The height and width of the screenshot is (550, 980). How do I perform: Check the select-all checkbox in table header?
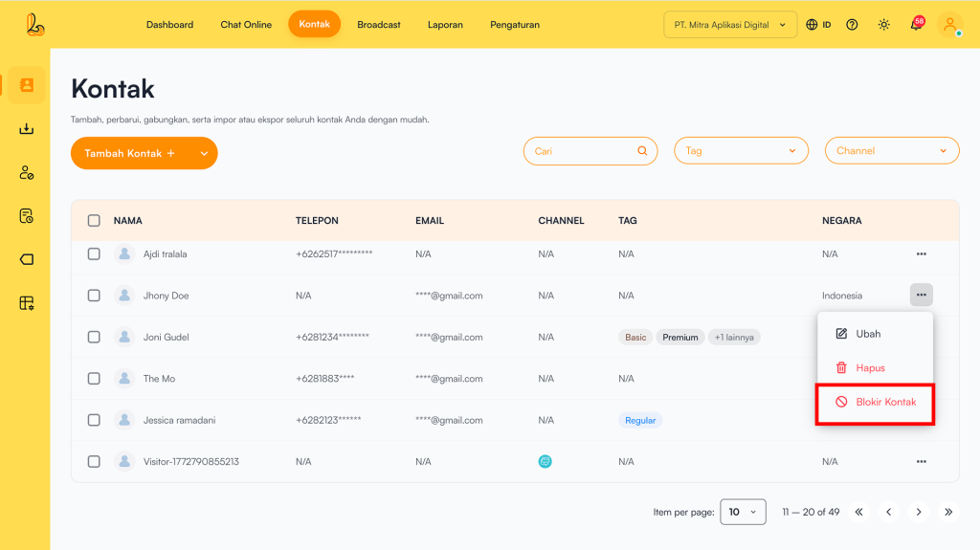[94, 220]
